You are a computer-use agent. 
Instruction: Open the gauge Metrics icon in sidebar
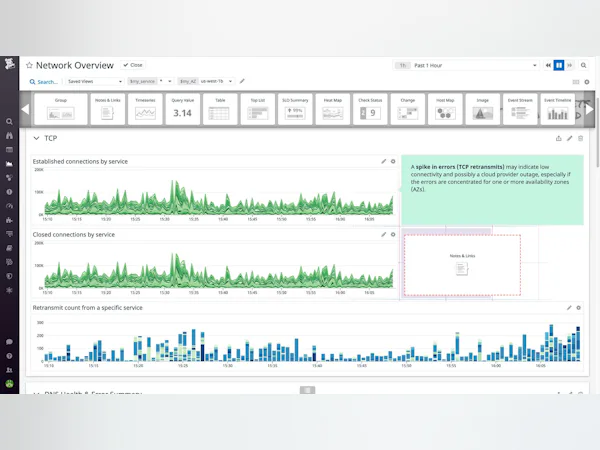10,206
